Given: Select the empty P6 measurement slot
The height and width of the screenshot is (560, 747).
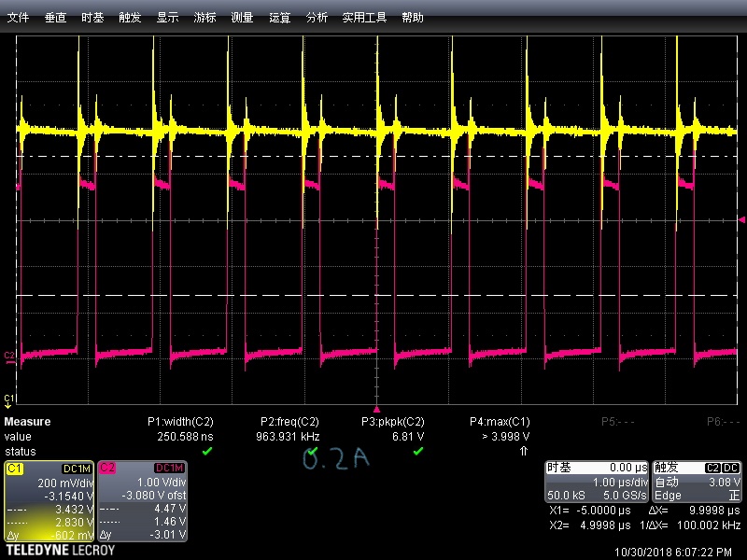Looking at the screenshot, I should point(724,422).
